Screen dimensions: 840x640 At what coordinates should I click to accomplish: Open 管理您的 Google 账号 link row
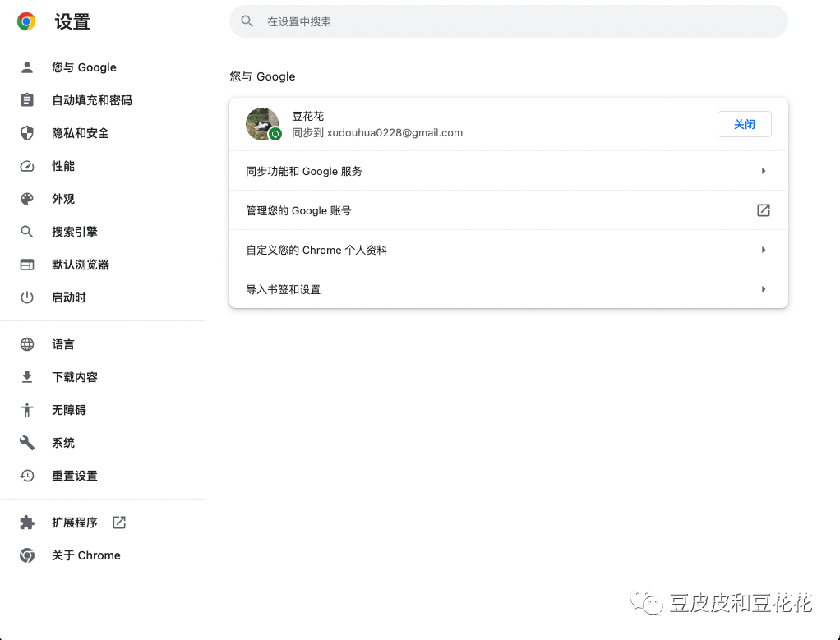coord(509,210)
